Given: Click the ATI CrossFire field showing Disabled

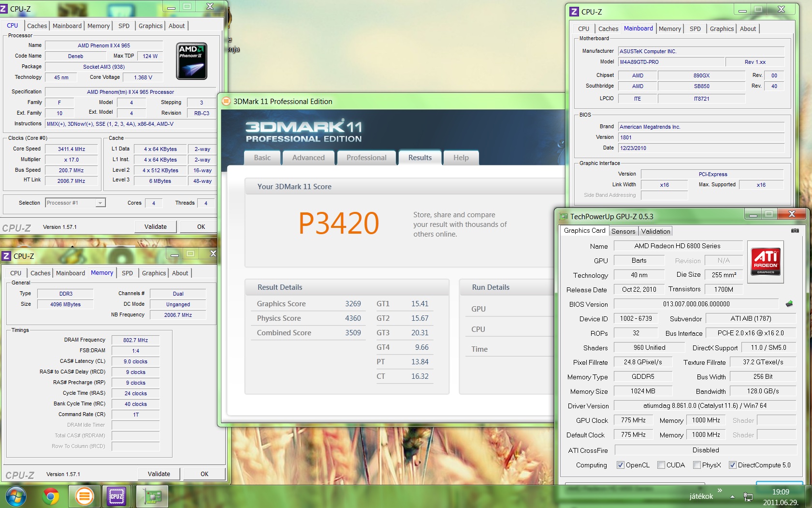Looking at the screenshot, I should coord(706,450).
